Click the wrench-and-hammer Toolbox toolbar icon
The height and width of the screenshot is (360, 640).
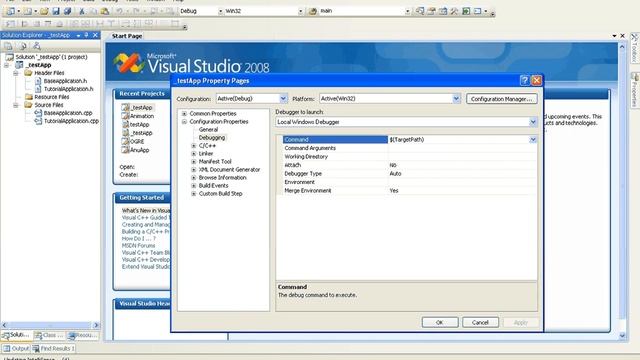tap(454, 11)
